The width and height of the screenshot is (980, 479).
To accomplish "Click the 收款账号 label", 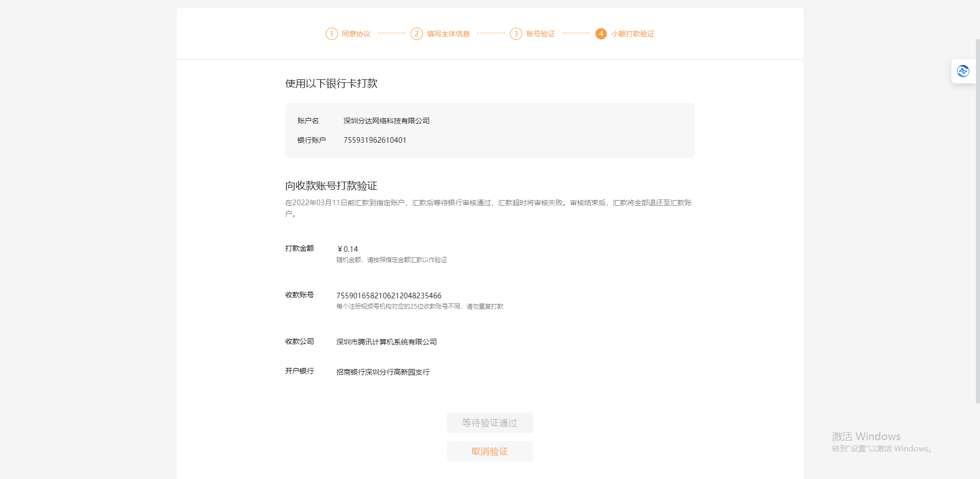I will coord(300,295).
